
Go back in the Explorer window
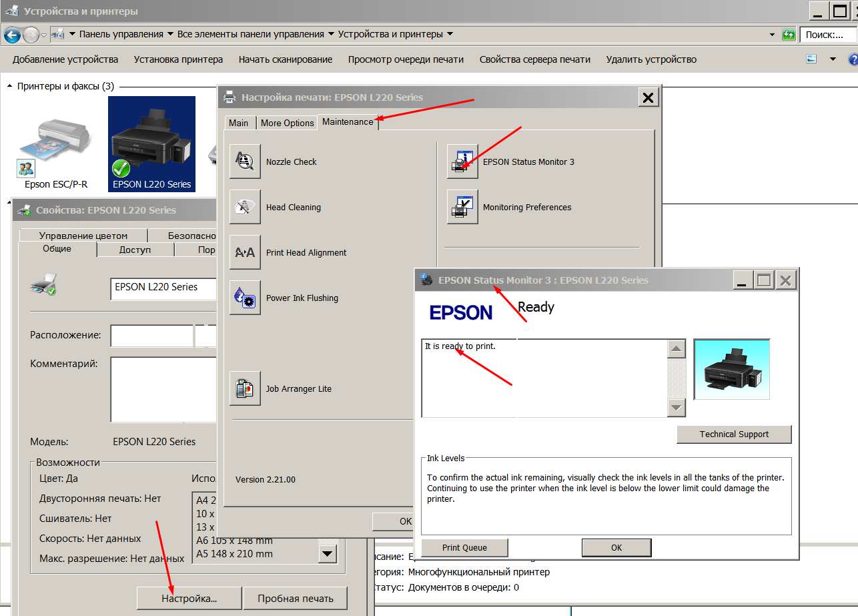click(12, 35)
